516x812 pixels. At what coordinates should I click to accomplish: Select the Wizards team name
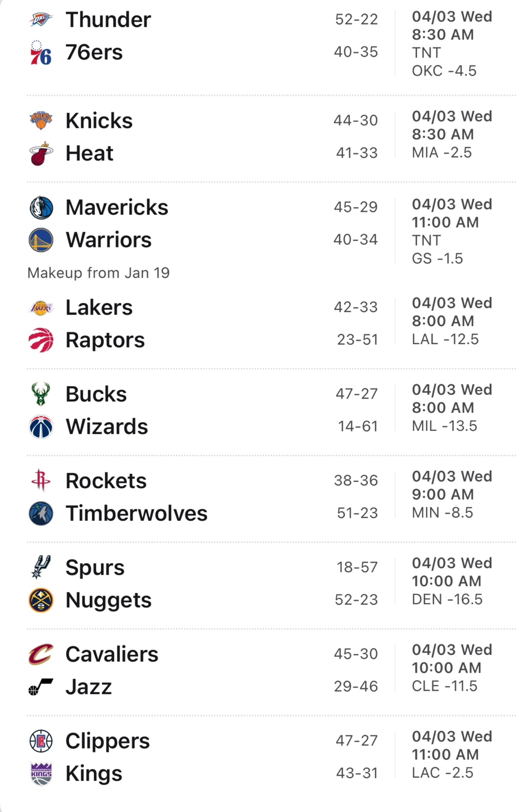[107, 427]
